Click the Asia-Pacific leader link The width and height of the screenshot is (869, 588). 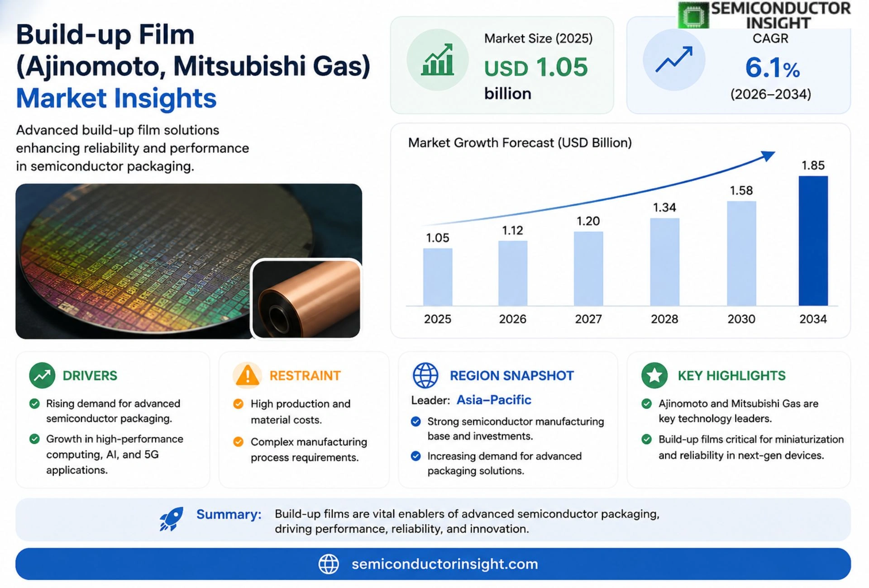(494, 400)
